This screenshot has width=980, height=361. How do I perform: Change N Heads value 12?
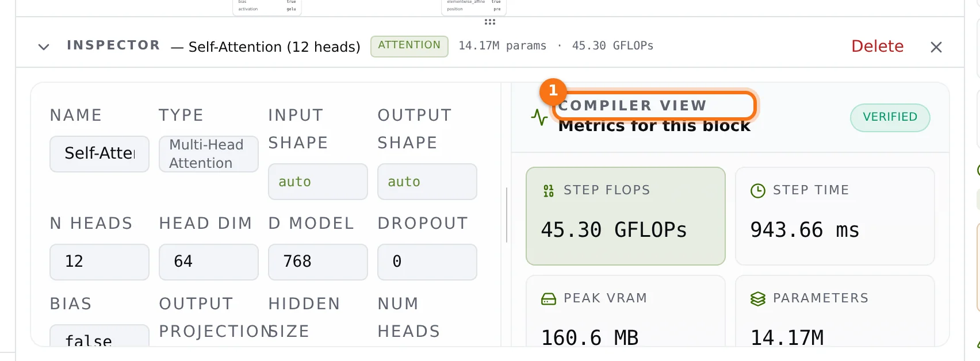(99, 262)
